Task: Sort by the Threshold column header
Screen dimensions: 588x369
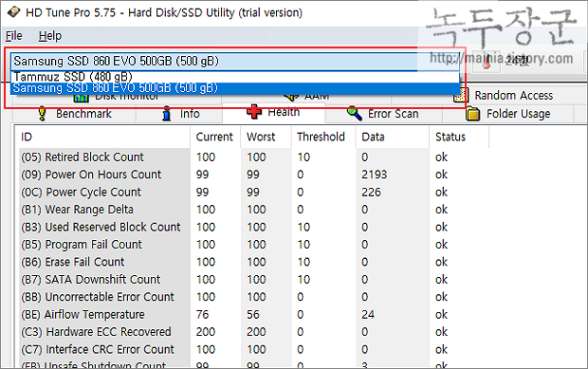Action: (x=322, y=137)
